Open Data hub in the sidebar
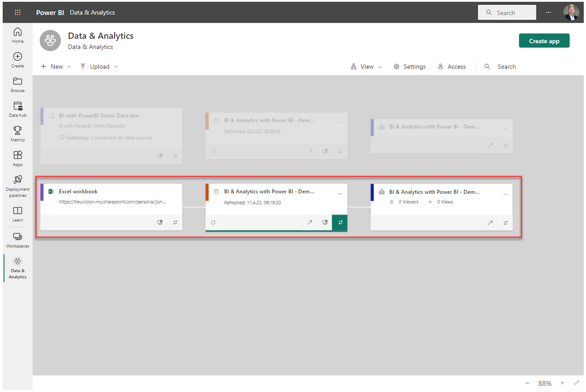 17,109
